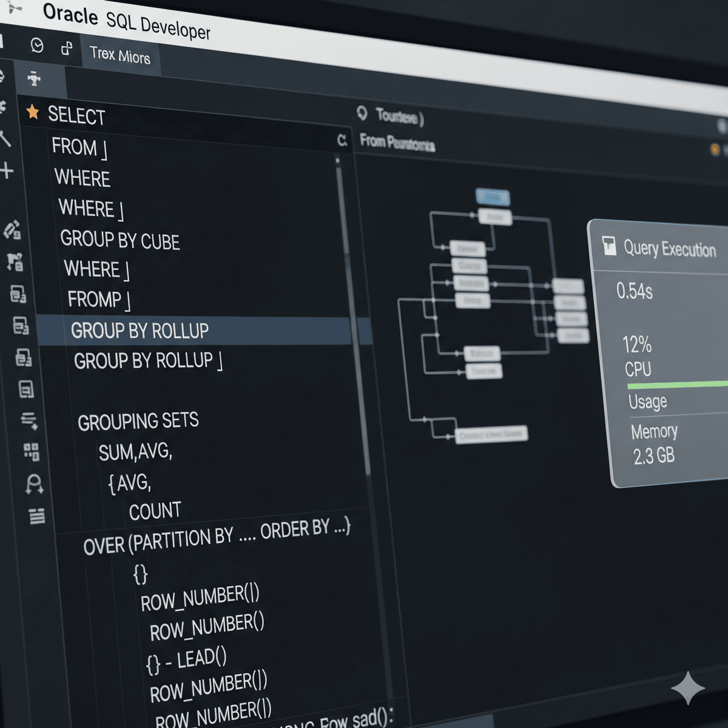Click the 12% CPU value

(637, 345)
